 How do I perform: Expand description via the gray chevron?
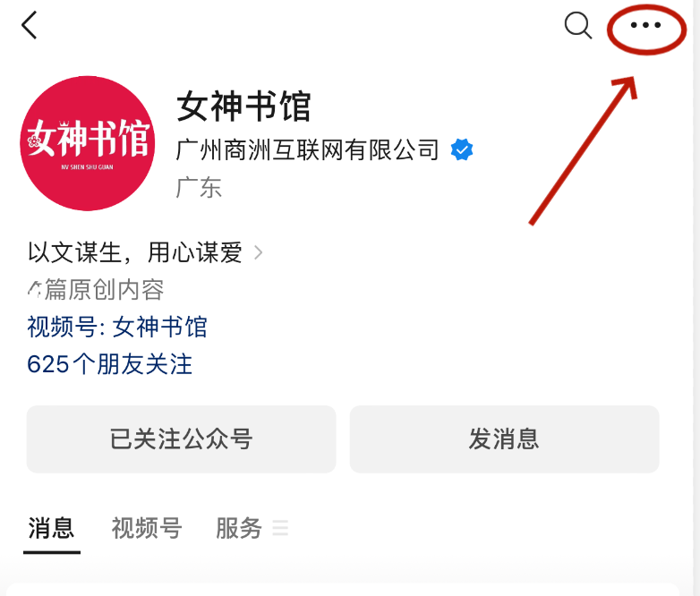pyautogui.click(x=258, y=252)
